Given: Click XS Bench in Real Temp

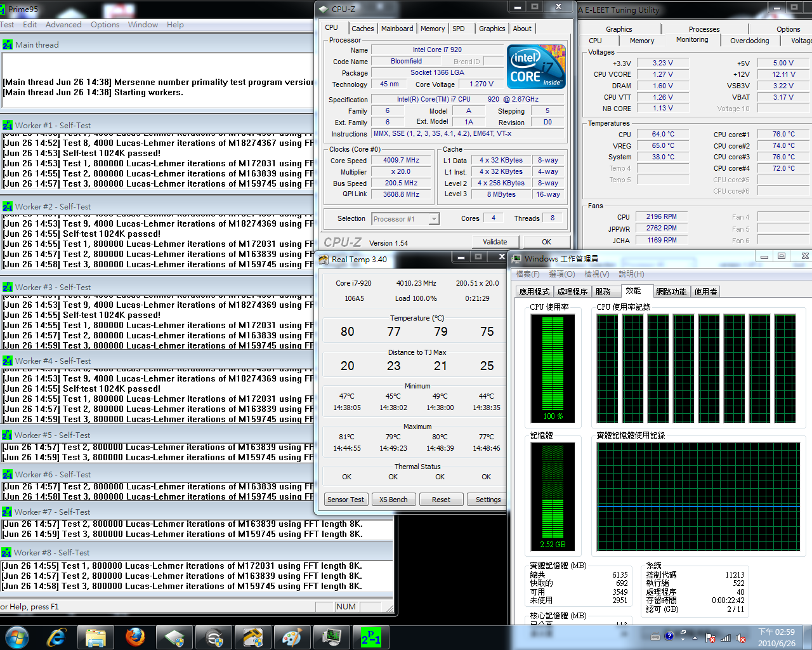Looking at the screenshot, I should [393, 500].
